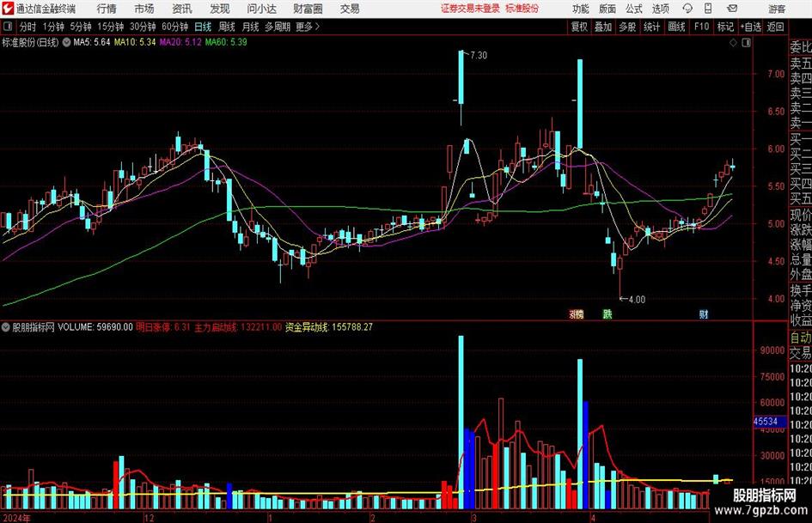812x523 pixels.
Task: Open the 资讯 menu
Action: click(182, 9)
